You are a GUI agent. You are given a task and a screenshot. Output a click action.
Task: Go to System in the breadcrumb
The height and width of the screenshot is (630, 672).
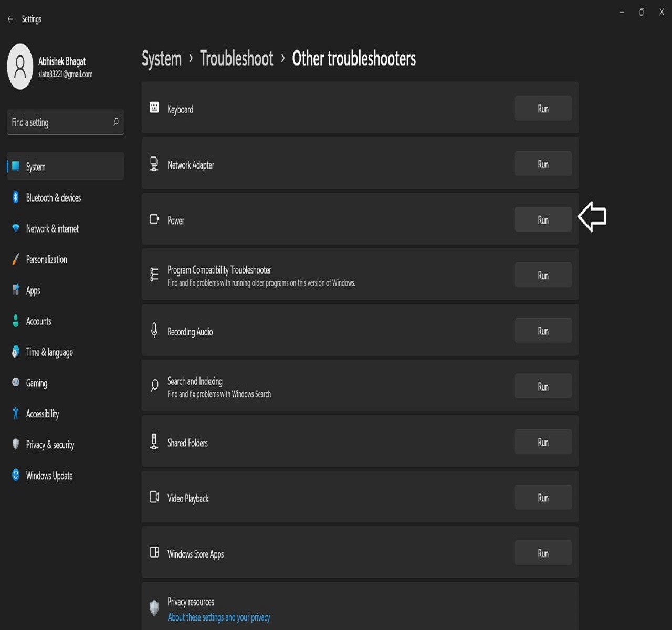[x=162, y=58]
